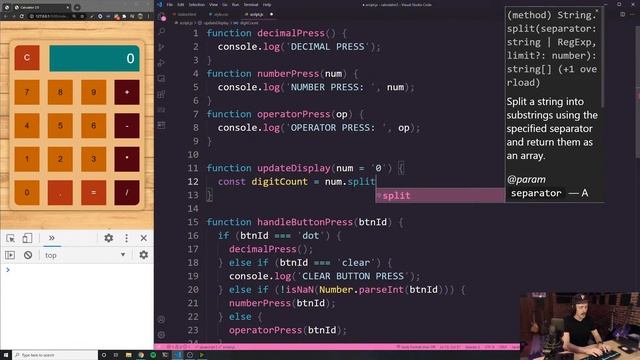Click the calculator C clear button
This screenshot has height=360, width=640.
[x=27, y=58]
